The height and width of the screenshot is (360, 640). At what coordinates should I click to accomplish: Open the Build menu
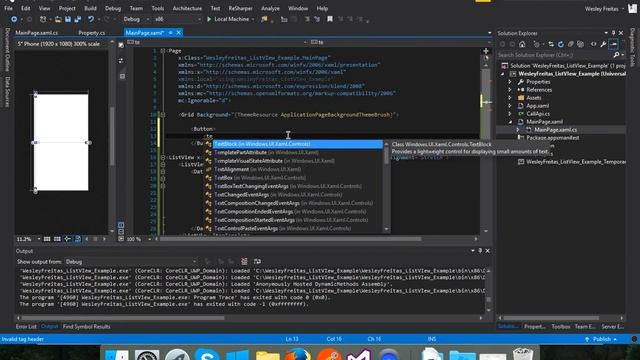tap(90, 8)
